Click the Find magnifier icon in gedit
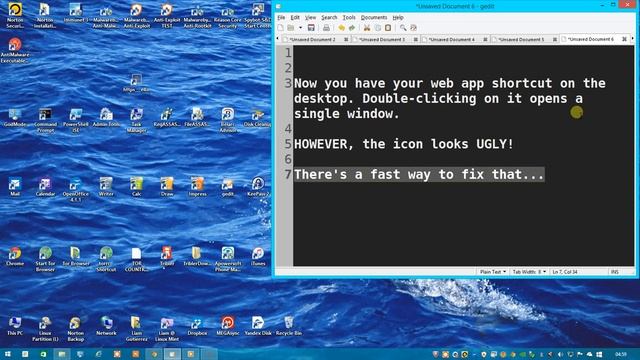The image size is (640, 360). (403, 28)
